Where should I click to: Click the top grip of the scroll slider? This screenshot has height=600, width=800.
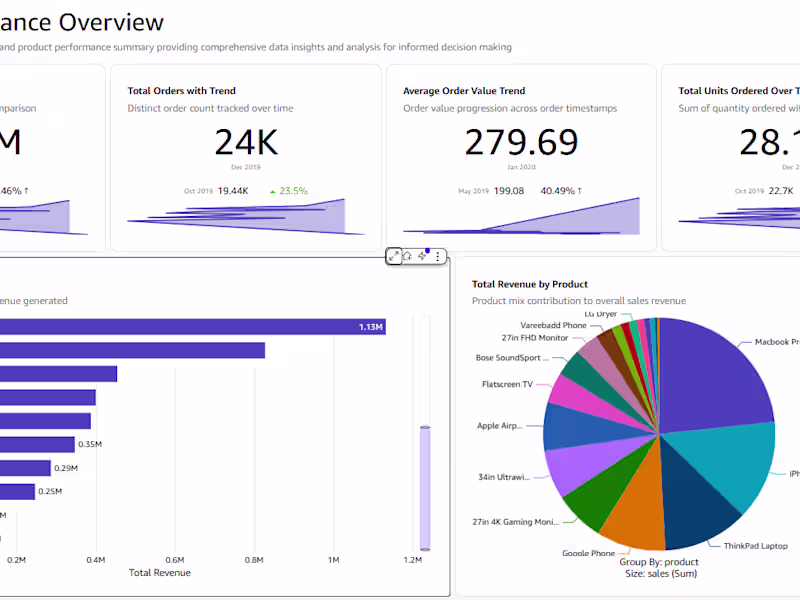[x=425, y=427]
